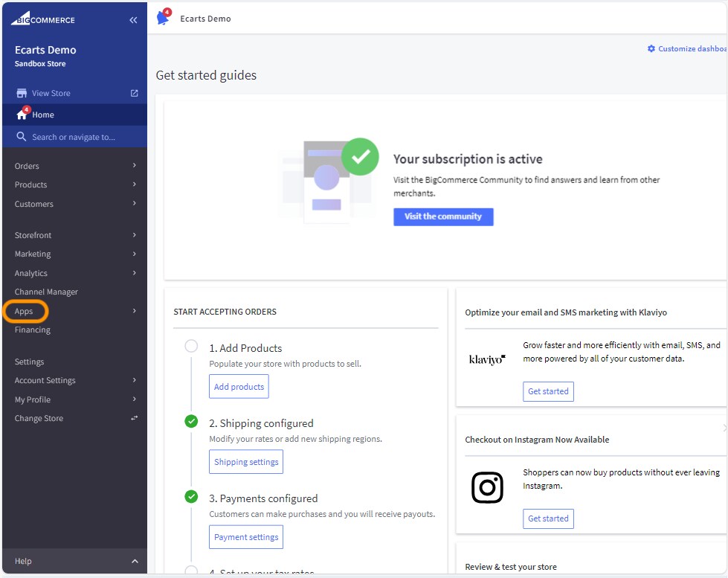This screenshot has height=578, width=728.
Task: Click the green checkmark for Shipping configured
Action: tap(191, 422)
